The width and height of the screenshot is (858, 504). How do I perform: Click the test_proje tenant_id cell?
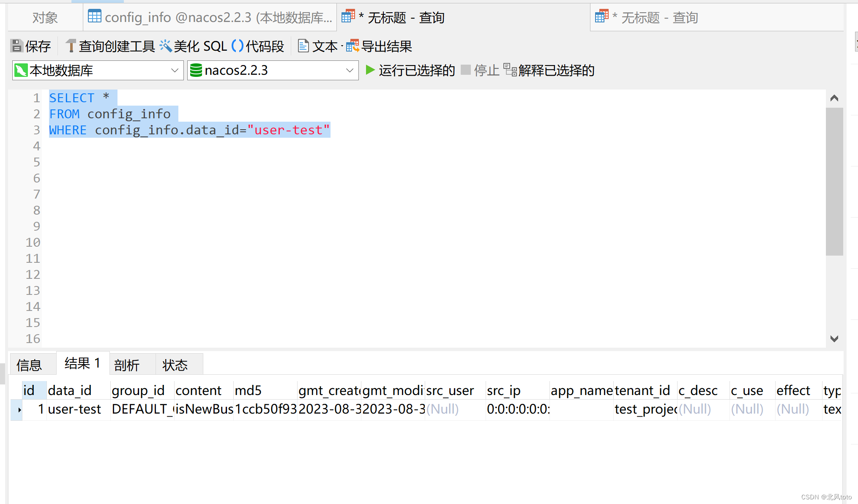coord(645,409)
